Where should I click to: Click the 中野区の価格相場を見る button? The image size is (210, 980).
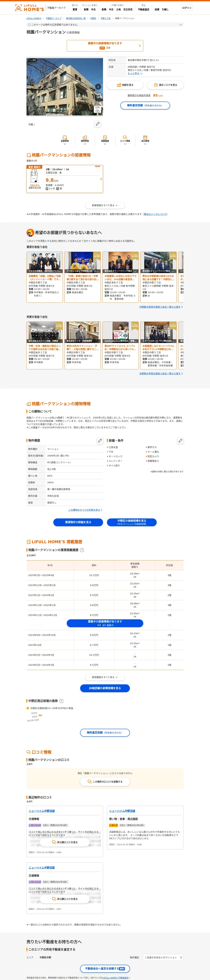click(131, 522)
